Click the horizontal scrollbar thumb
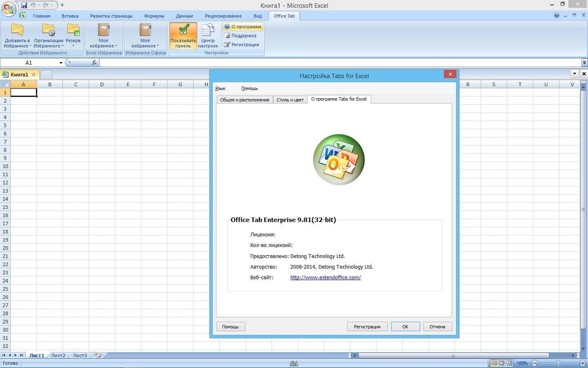This screenshot has height=368, width=588. tap(453, 355)
